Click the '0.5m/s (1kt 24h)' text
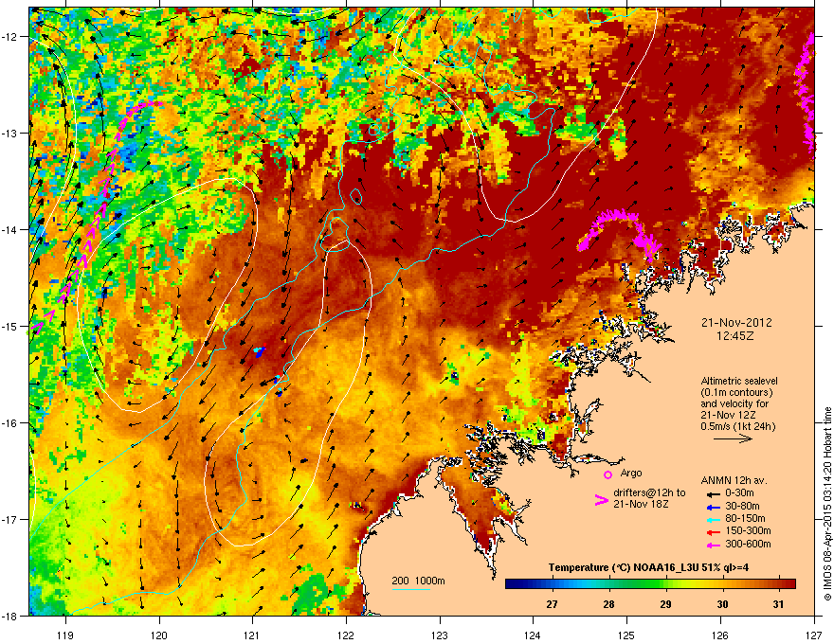 click(738, 426)
